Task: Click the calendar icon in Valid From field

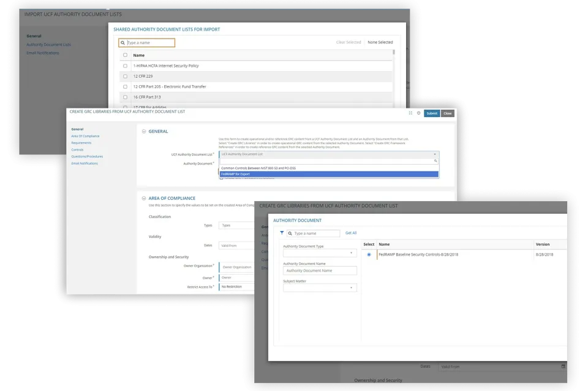Action: pyautogui.click(x=563, y=366)
